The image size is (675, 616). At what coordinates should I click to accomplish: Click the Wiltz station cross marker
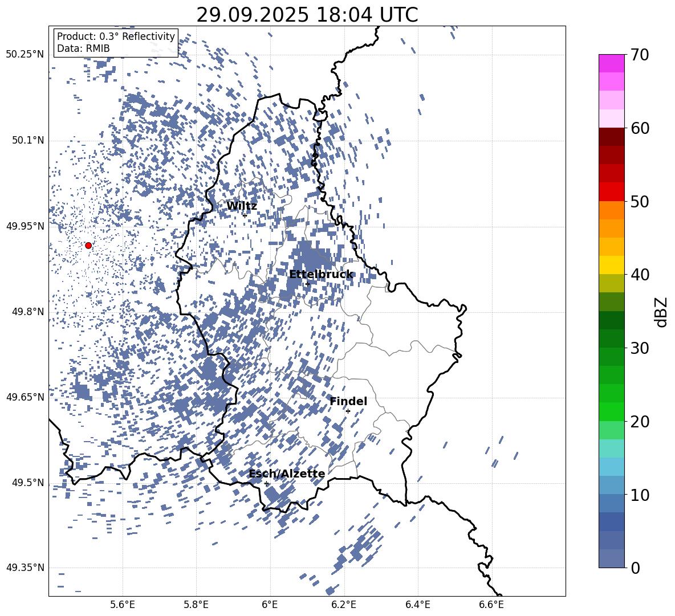click(x=245, y=215)
